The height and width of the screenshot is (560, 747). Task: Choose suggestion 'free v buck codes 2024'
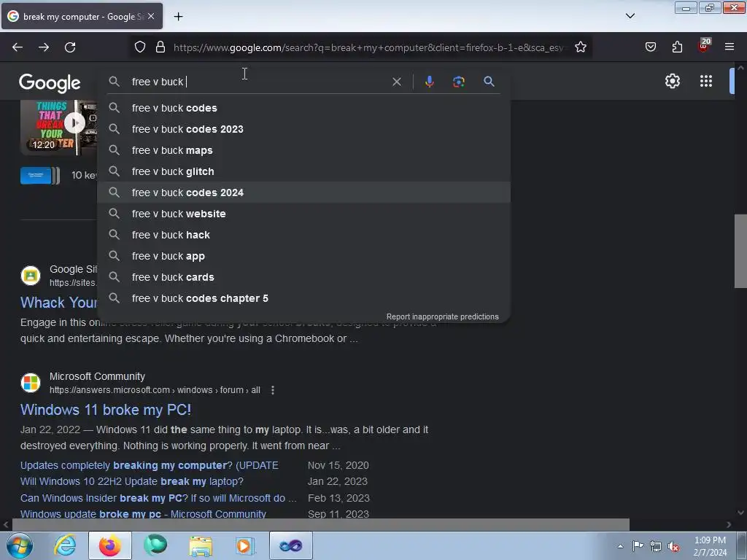point(303,192)
